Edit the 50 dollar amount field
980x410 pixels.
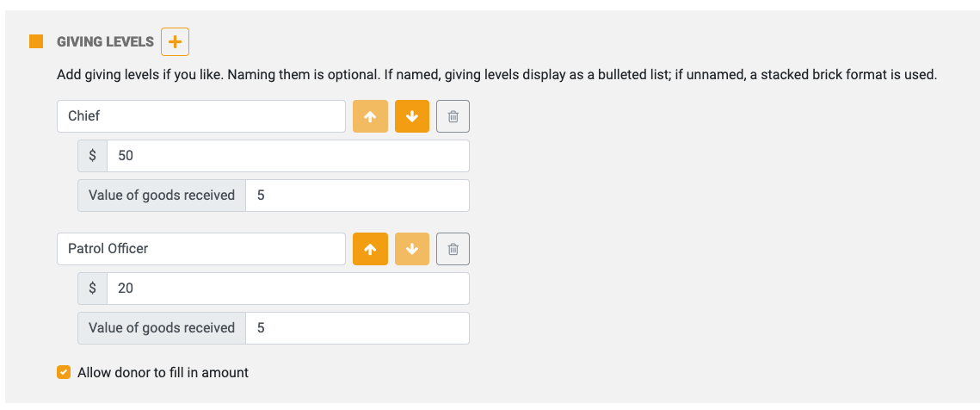click(x=288, y=156)
